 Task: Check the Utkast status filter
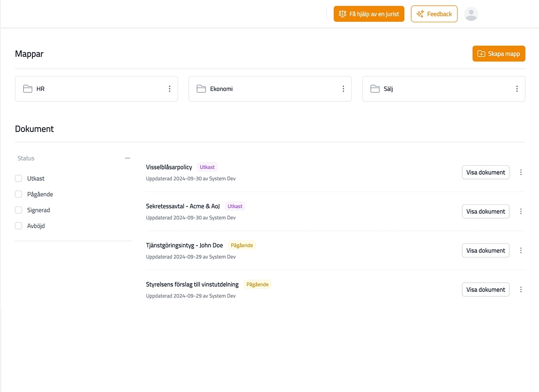tap(19, 179)
